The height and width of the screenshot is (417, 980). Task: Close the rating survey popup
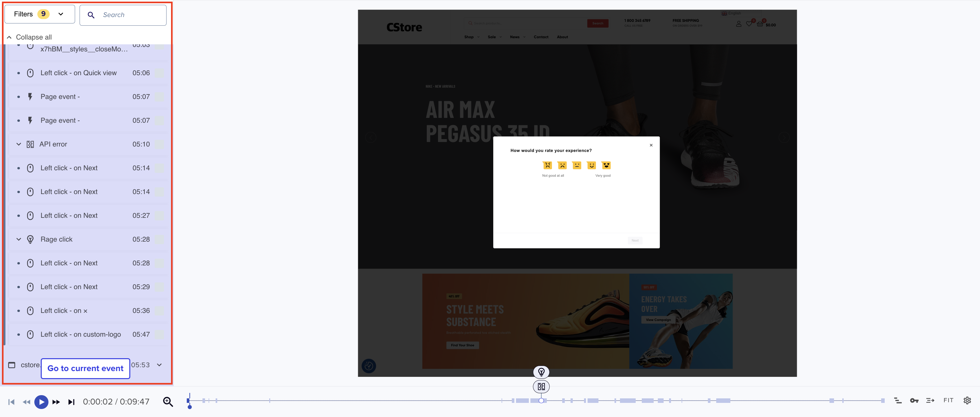[651, 145]
